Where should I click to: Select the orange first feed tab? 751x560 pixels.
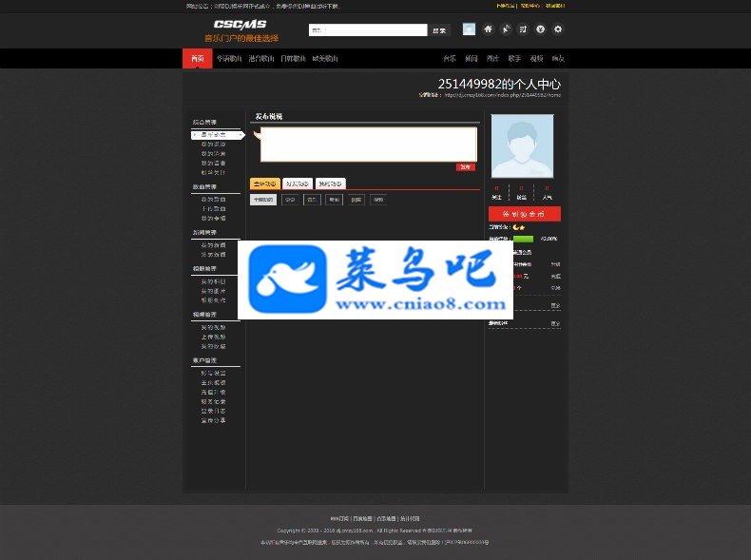point(265,183)
